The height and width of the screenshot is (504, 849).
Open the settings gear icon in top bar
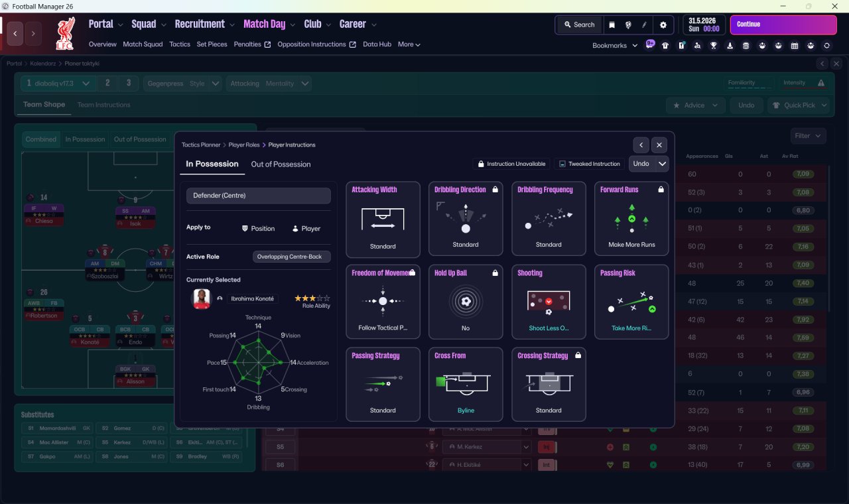click(663, 25)
